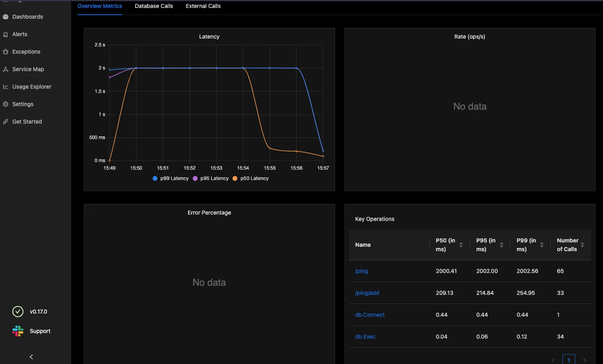Open the db.Exec operation link

point(365,337)
